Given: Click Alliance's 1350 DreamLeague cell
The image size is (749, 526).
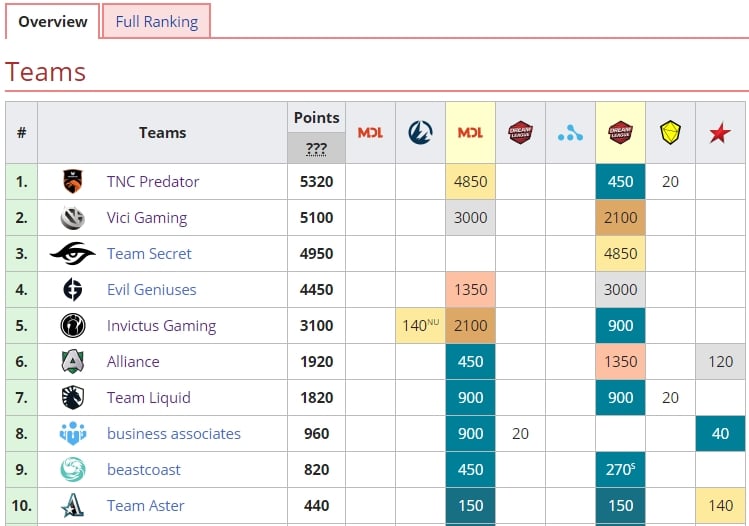Looking at the screenshot, I should click(x=620, y=362).
